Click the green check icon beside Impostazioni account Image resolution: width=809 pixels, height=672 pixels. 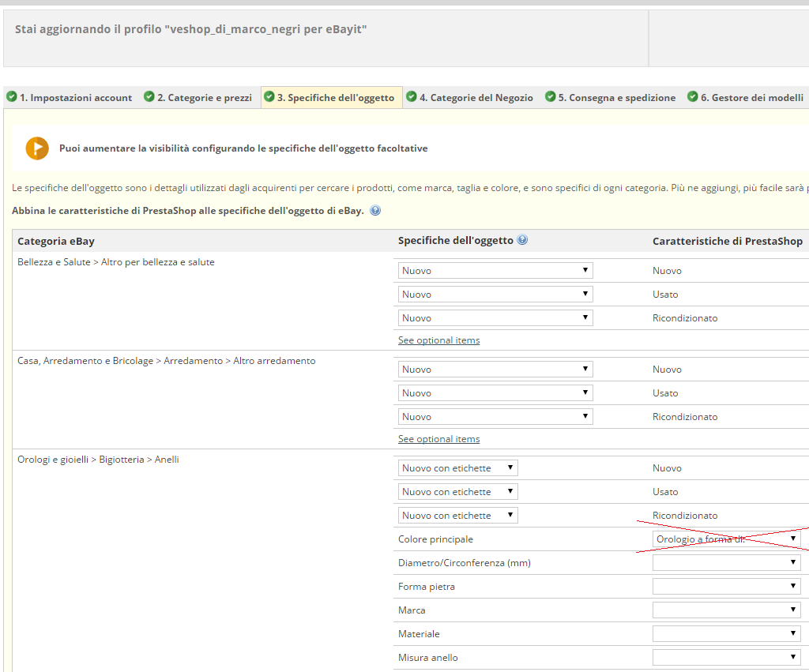click(11, 96)
